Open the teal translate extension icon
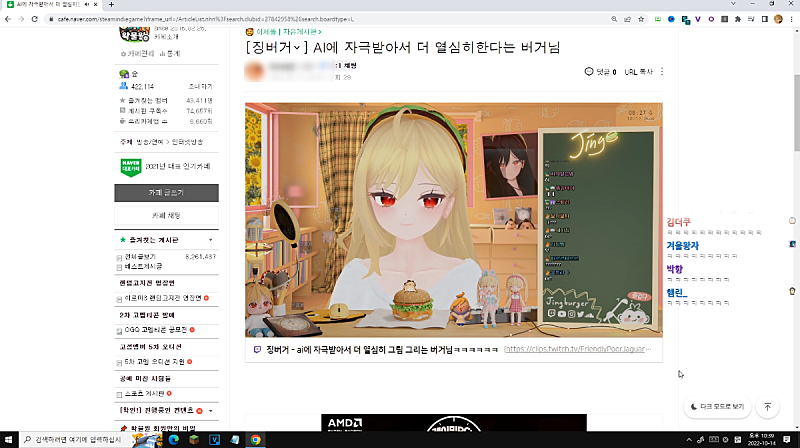800x448 pixels. [686, 20]
